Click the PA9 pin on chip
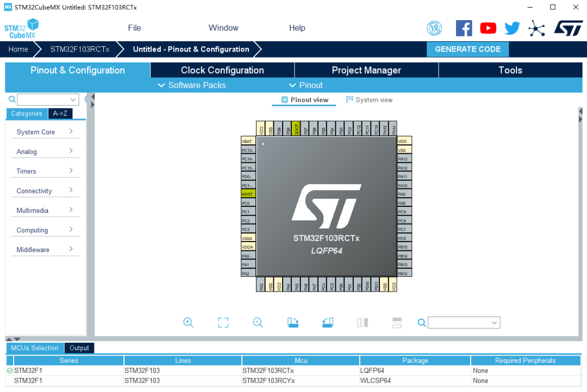The width and height of the screenshot is (587, 392). pos(404,194)
